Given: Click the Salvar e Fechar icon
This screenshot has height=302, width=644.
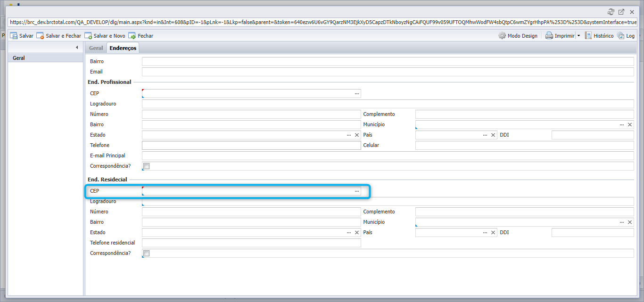Looking at the screenshot, I should [40, 36].
